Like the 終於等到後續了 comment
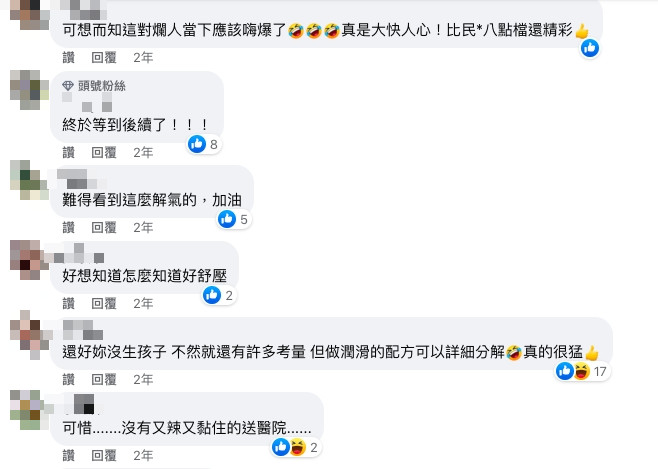 68,152
